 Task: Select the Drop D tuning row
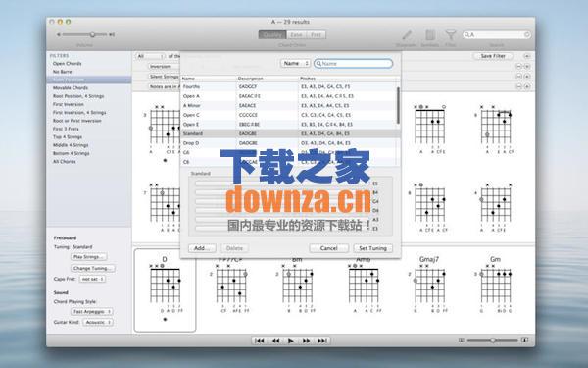[x=288, y=143]
